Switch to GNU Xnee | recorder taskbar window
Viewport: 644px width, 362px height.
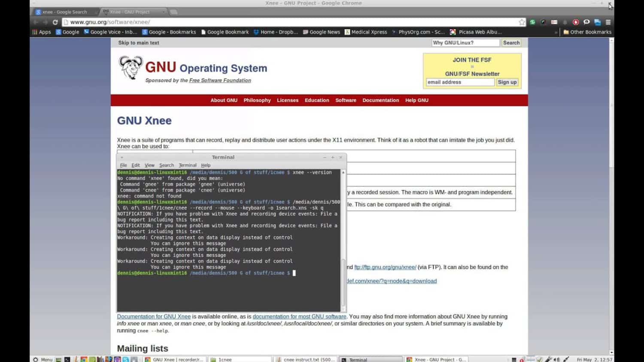[174, 359]
